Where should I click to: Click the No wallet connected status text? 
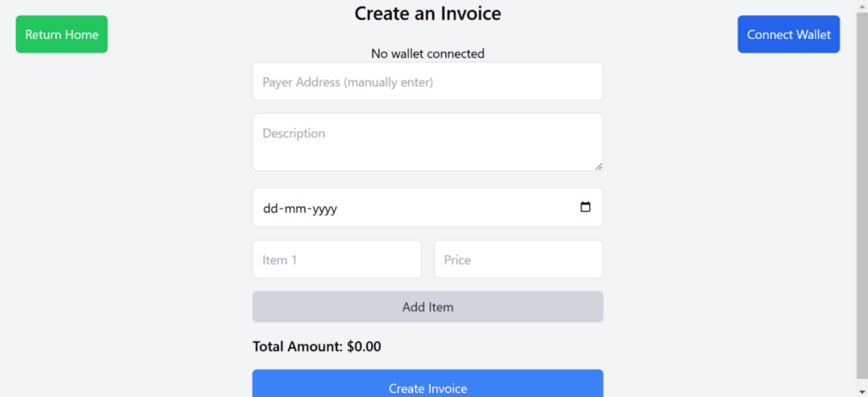[x=427, y=53]
